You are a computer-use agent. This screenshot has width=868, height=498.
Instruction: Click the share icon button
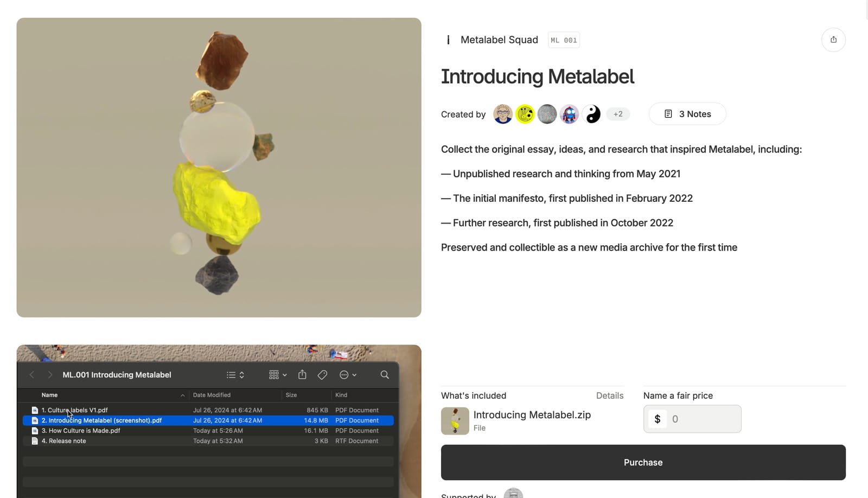833,40
